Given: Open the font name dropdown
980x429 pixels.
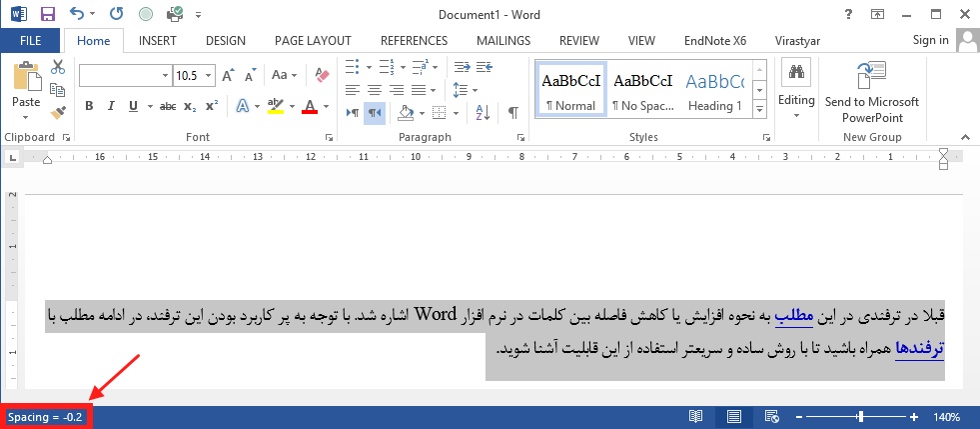Looking at the screenshot, I should (165, 76).
